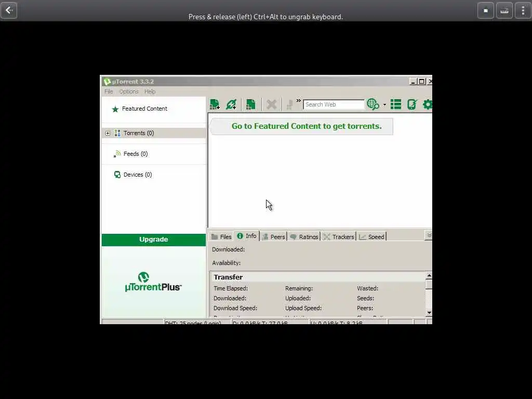Click the Upload Speed label
532x399 pixels.
pos(303,308)
